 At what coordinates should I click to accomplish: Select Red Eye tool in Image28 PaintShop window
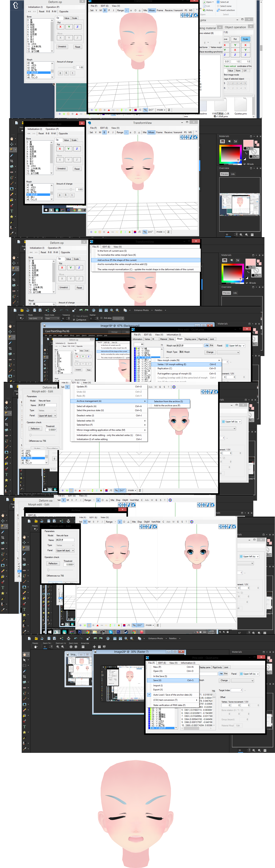click(24, 687)
